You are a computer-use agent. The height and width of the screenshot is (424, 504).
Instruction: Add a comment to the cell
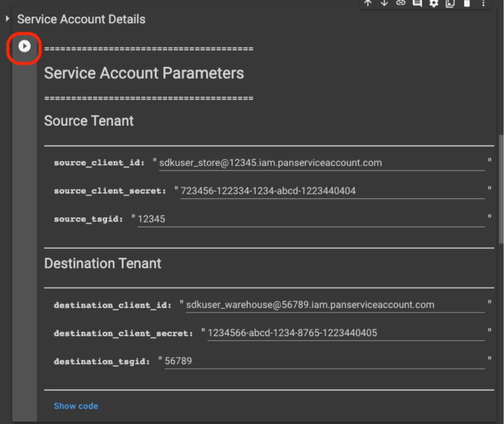pos(417,3)
